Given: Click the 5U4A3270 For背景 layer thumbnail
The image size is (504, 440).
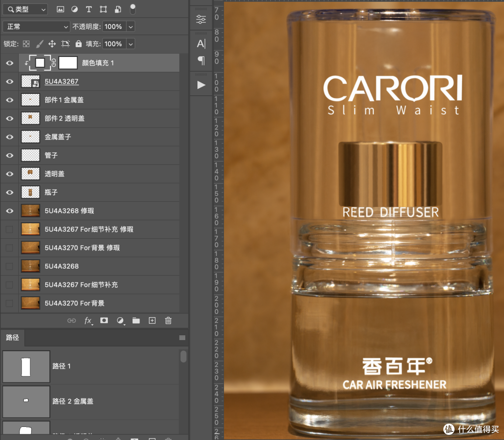Looking at the screenshot, I should [30, 303].
